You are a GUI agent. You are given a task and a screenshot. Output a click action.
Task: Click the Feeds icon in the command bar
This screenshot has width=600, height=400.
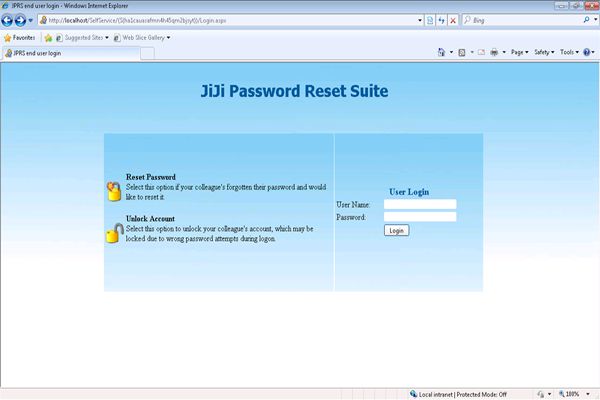tap(462, 52)
